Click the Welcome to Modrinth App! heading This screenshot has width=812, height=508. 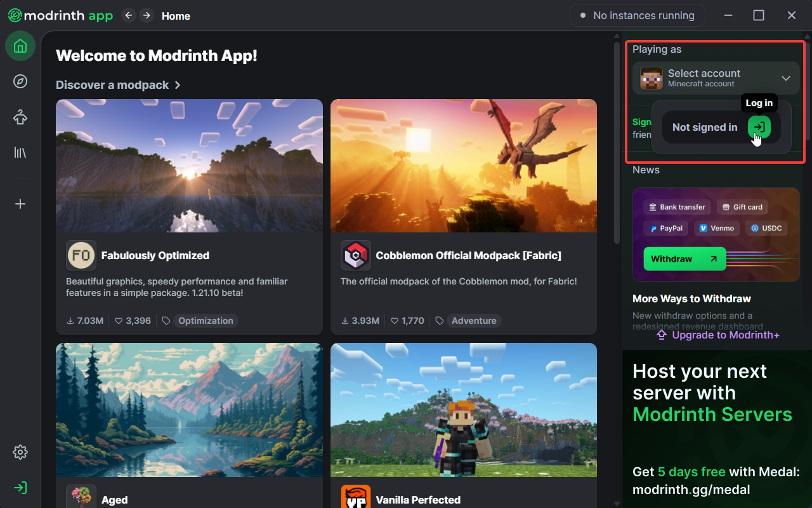click(x=157, y=56)
